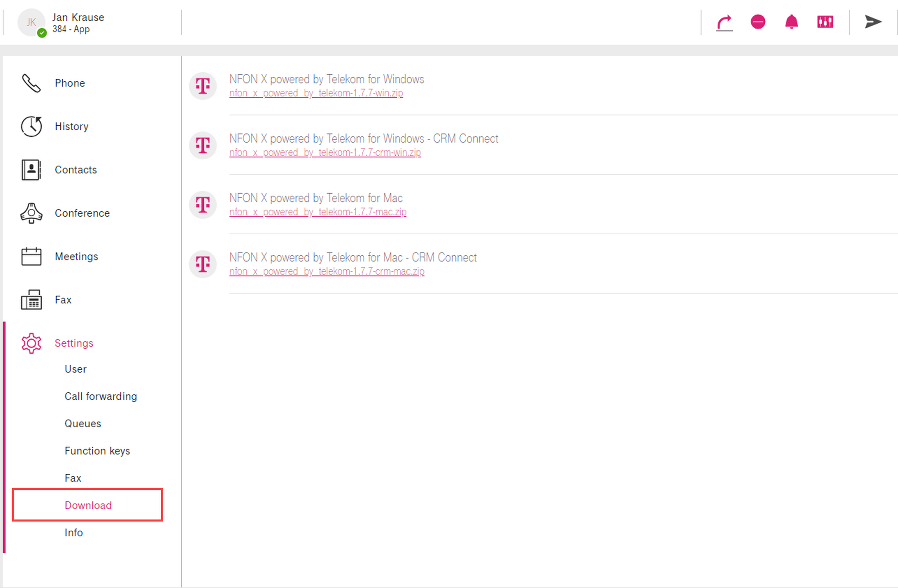Download the Windows zip file link
Image resolution: width=898 pixels, height=588 pixels.
[x=316, y=93]
